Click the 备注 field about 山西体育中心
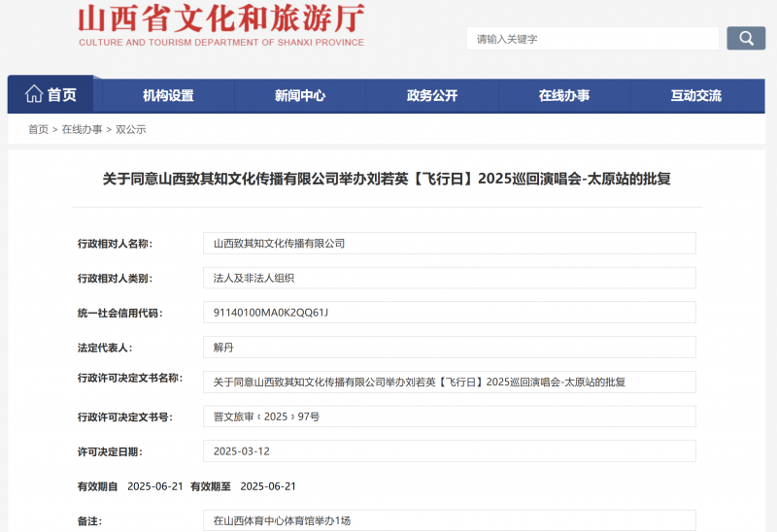The image size is (777, 532). 449,520
